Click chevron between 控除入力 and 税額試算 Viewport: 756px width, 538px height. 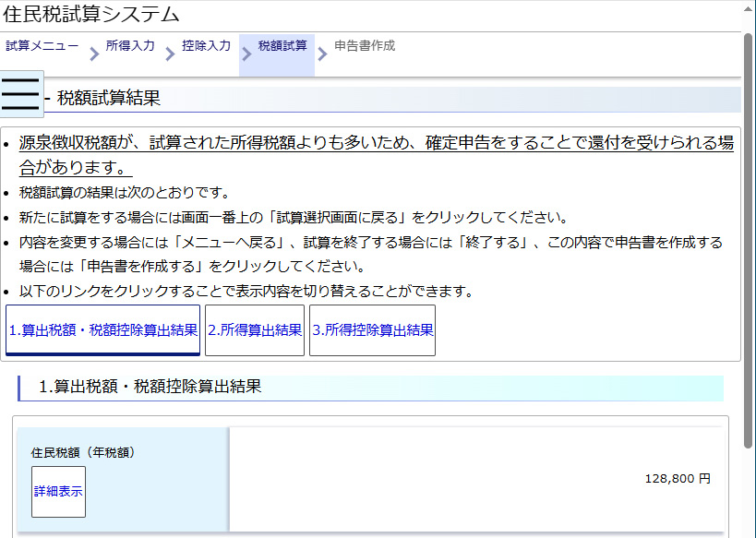tap(246, 54)
